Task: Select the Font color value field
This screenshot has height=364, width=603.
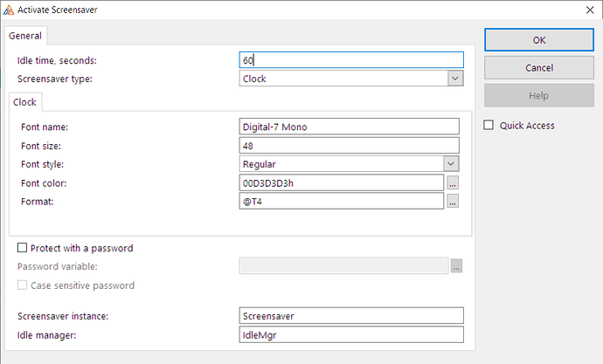Action: 341,183
